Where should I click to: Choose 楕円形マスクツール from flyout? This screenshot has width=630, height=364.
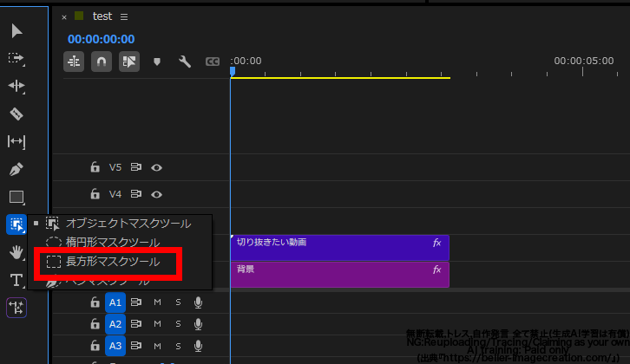point(119,243)
